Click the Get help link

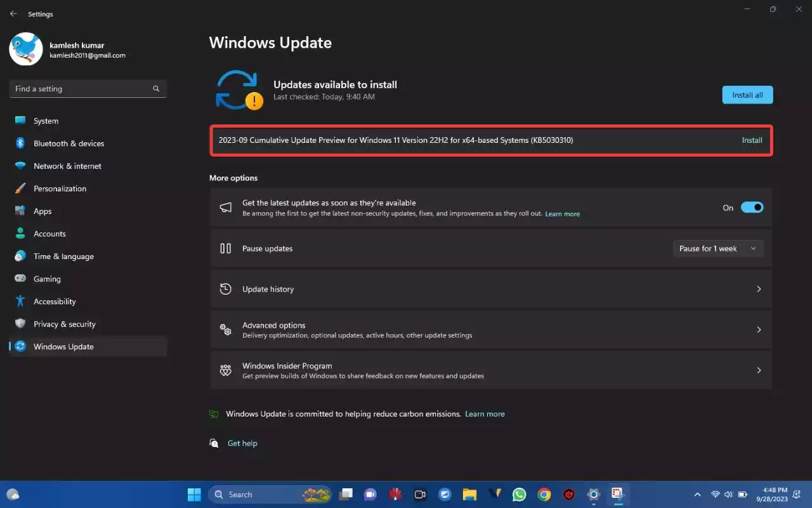[x=242, y=443]
